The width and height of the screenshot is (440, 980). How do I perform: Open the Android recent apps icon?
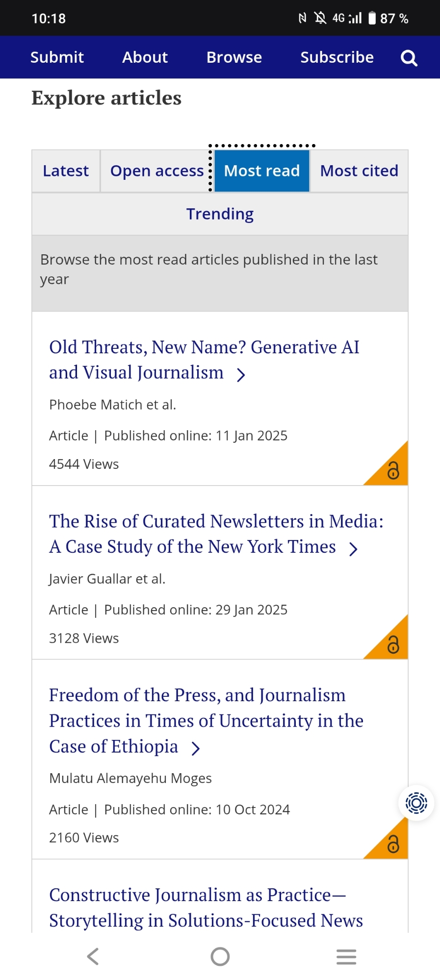[x=346, y=956]
